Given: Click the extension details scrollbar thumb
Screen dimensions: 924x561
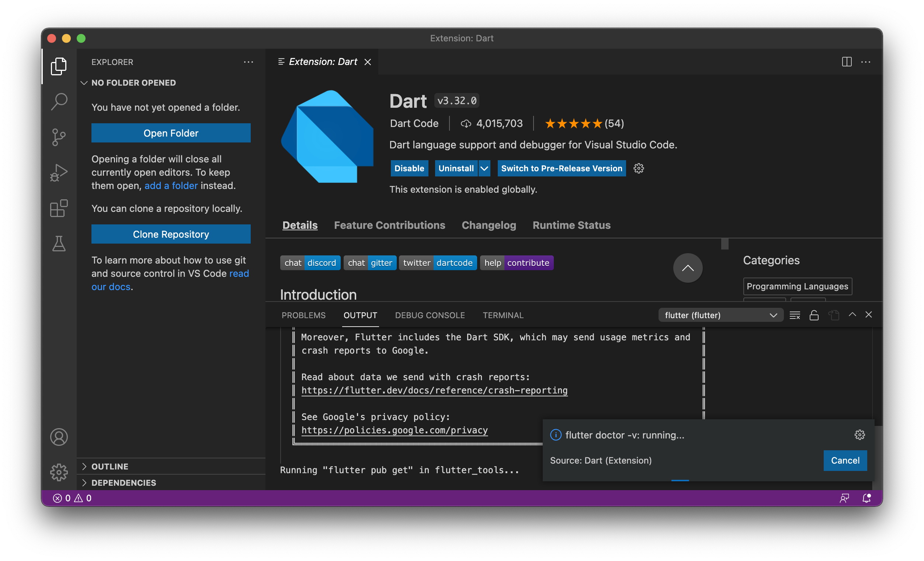Looking at the screenshot, I should pos(725,244).
